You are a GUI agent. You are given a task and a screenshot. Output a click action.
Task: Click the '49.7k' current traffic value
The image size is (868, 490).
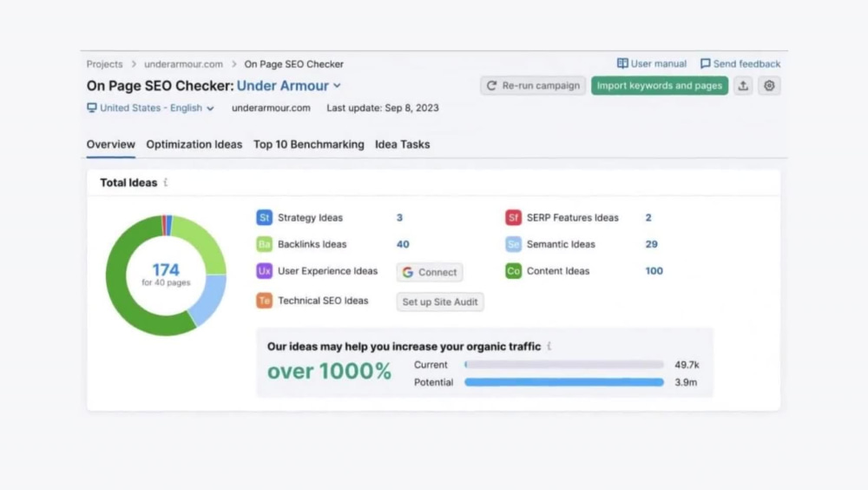click(x=687, y=364)
